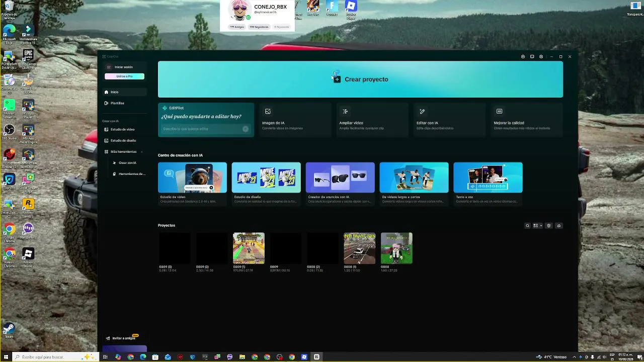Image resolution: width=644 pixels, height=362 pixels.
Task: Open project 0808 (2)
Action: click(x=323, y=248)
